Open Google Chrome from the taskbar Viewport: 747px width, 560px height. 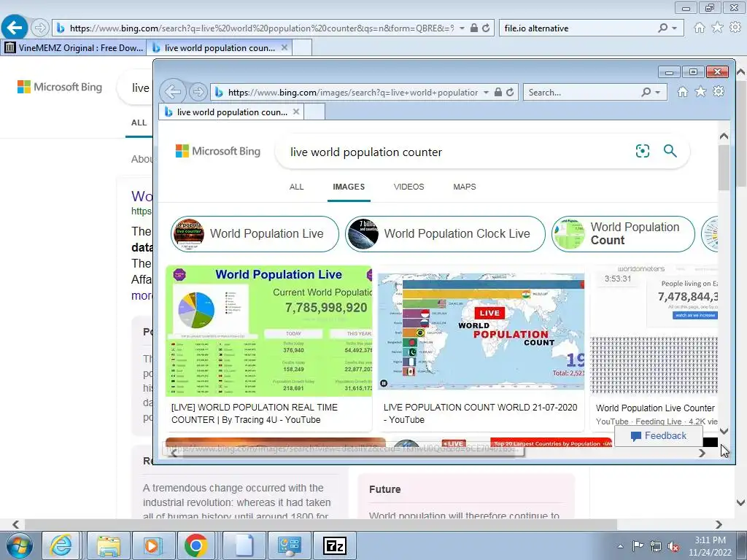coord(196,545)
